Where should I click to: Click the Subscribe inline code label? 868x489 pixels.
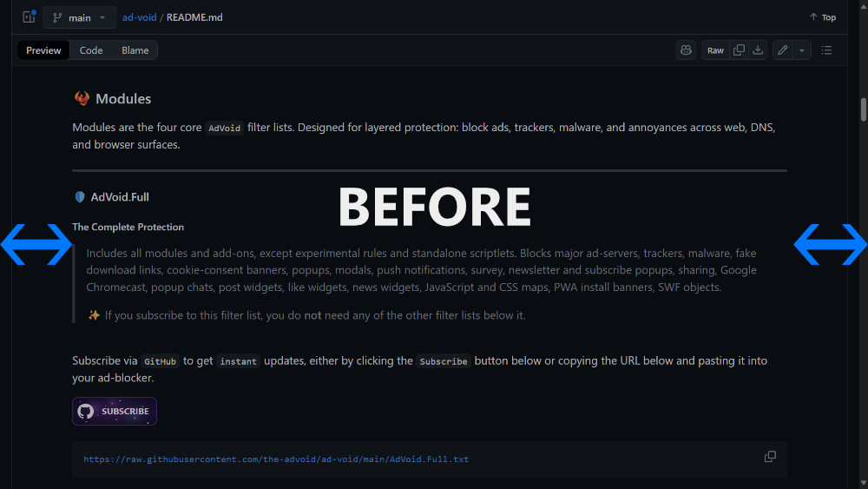point(444,361)
